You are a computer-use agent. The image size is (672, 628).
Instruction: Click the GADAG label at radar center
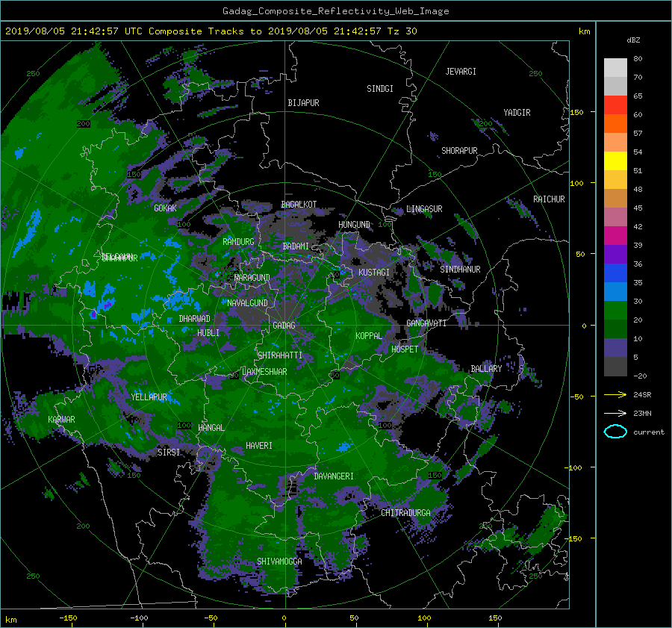[x=284, y=326]
